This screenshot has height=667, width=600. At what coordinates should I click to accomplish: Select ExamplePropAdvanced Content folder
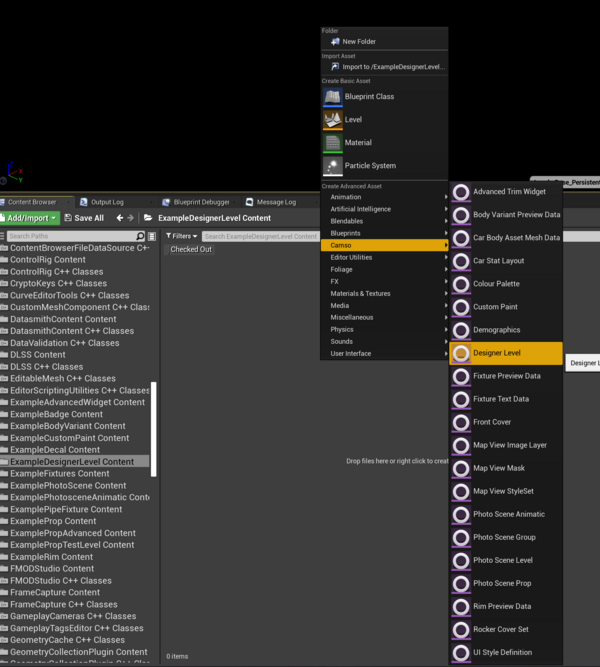(72, 533)
